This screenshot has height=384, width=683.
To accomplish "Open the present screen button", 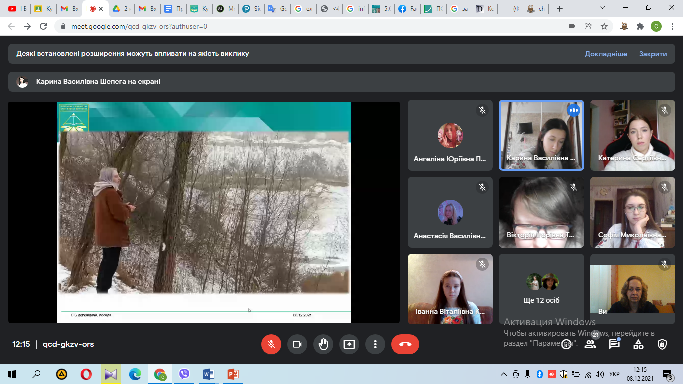I will click(x=349, y=344).
